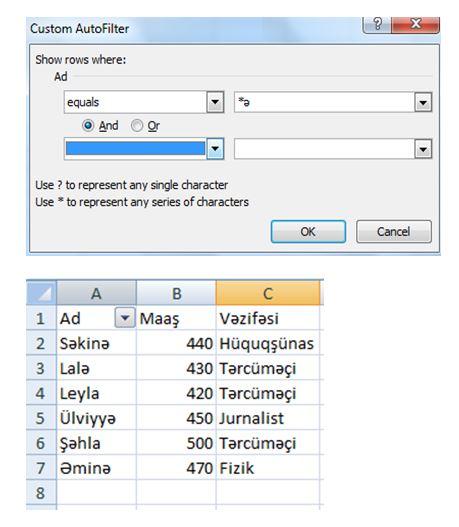Open the second value dropdown arrow
This screenshot has height=527, width=459.
pos(423,149)
